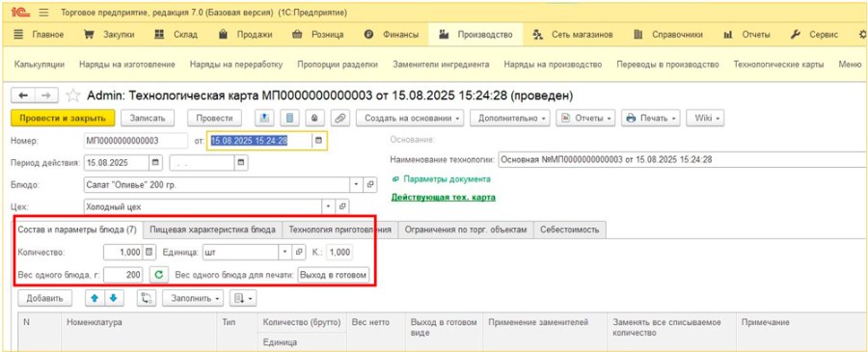Click the hierarchy structure icon next to Заполнить
This screenshot has width=868, height=352.
147,298
